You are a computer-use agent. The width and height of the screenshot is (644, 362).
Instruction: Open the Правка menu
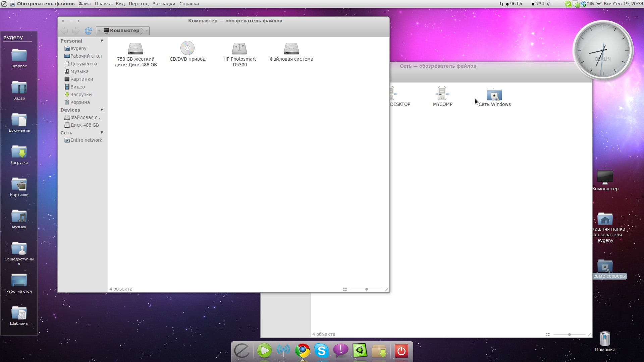103,4
